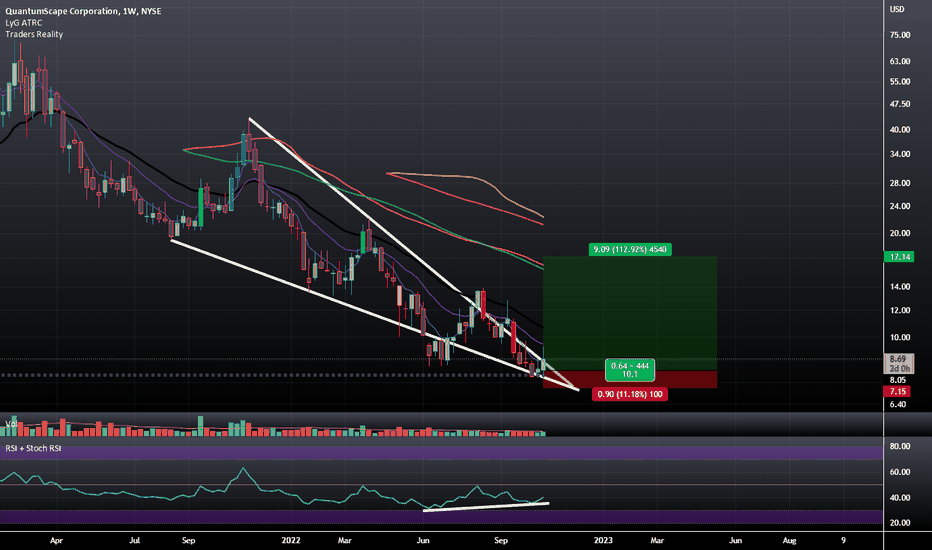This screenshot has width=932, height=550.
Task: Select the Traders Reality indicator label
Action: (34, 34)
